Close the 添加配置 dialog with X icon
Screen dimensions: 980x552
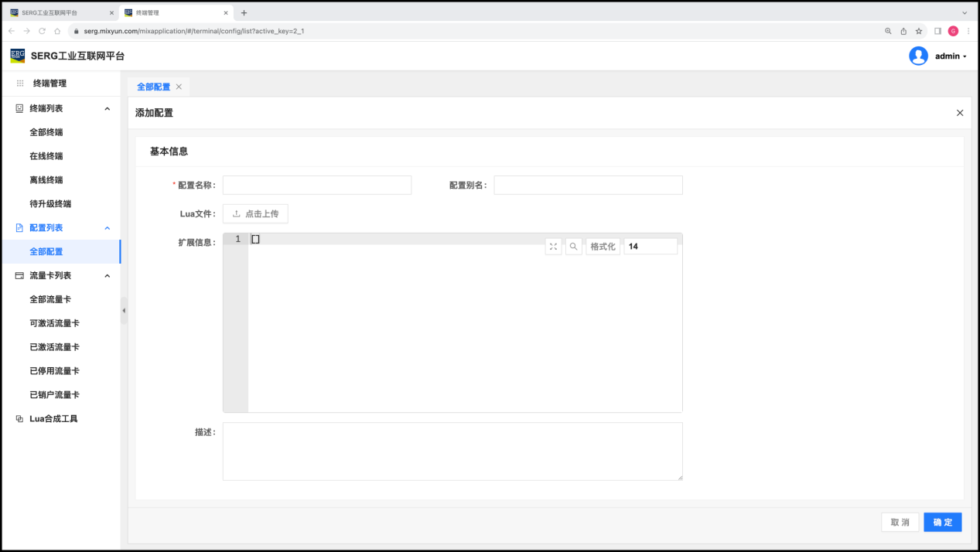click(x=960, y=113)
